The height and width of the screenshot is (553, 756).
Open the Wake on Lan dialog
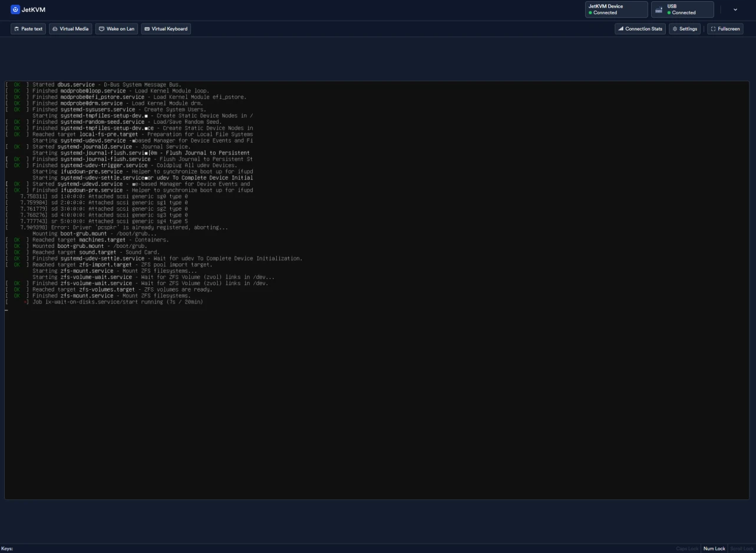point(117,29)
